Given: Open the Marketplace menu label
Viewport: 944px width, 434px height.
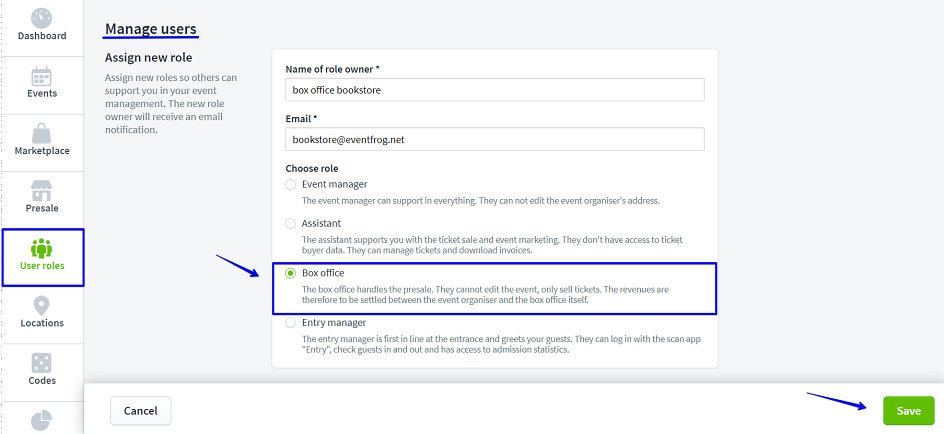Looking at the screenshot, I should coord(42,151).
